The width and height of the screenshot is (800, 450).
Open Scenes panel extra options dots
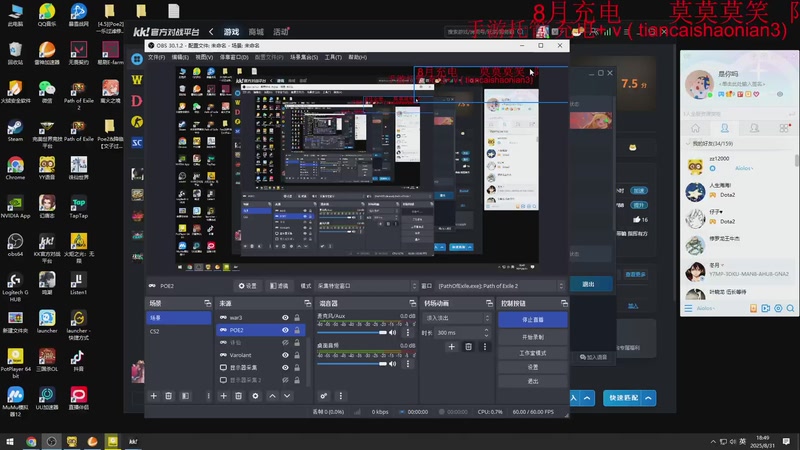click(208, 396)
